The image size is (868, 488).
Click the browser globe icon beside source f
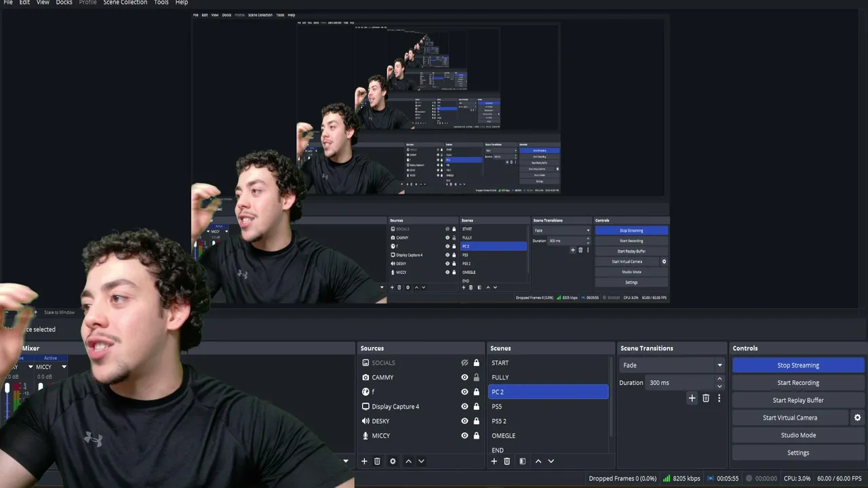366,392
